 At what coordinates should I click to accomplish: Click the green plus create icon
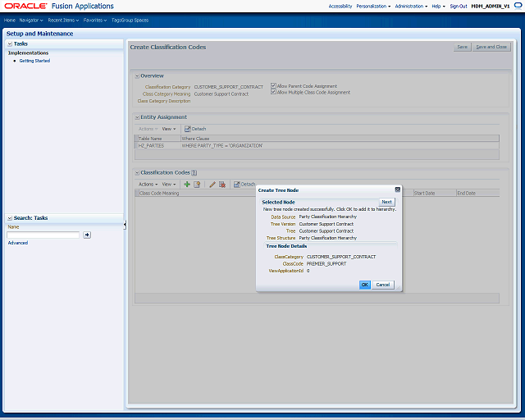pyautogui.click(x=187, y=185)
